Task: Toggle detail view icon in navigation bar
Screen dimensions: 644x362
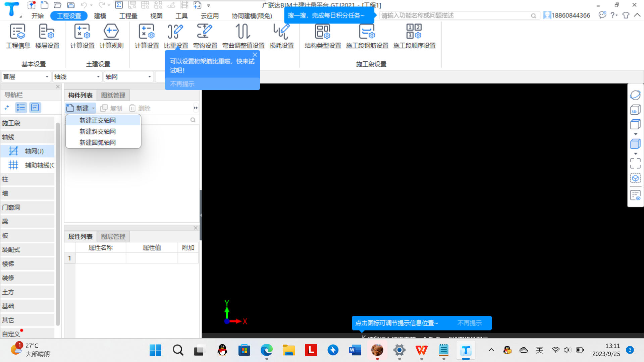Action: tap(35, 108)
